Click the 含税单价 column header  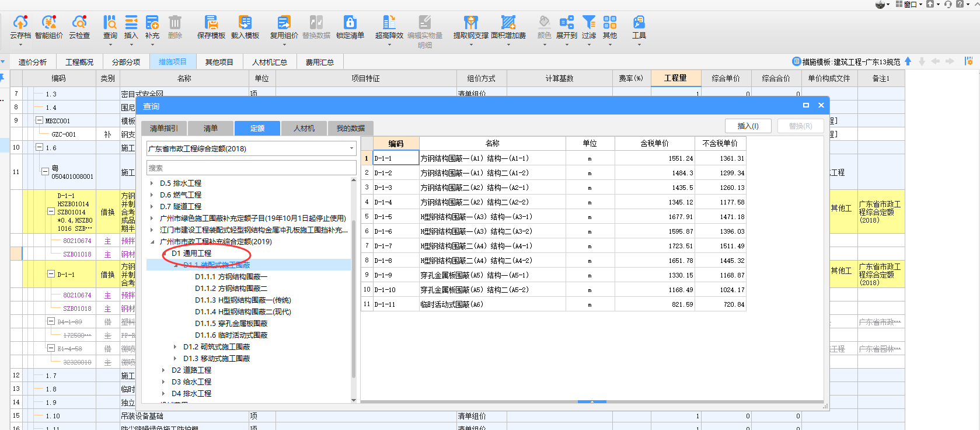(x=654, y=143)
